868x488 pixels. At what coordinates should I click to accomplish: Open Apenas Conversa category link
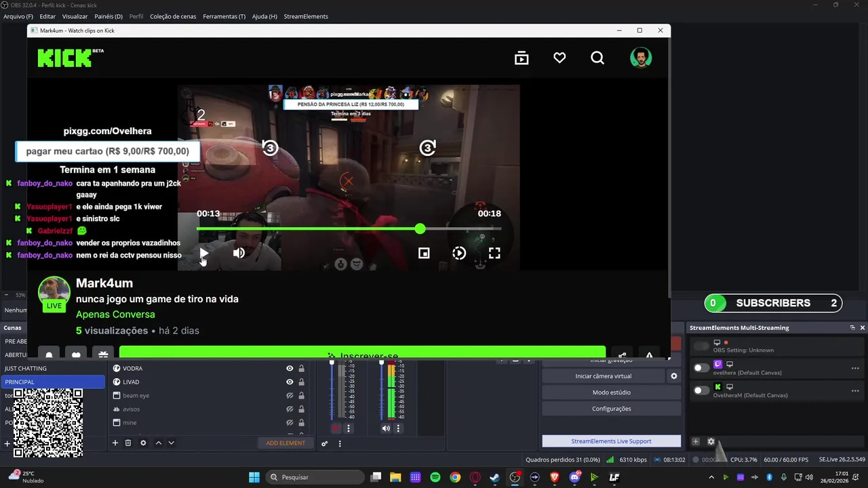point(115,314)
